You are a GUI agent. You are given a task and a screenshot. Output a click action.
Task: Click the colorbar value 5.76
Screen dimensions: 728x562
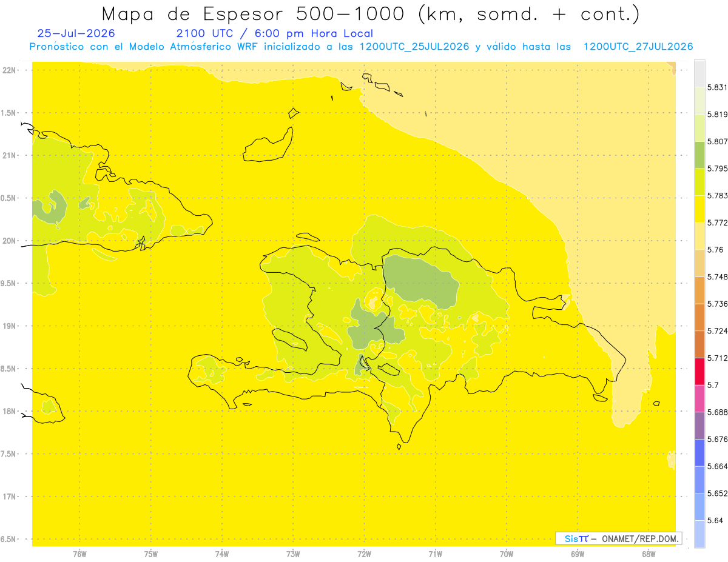[715, 250]
